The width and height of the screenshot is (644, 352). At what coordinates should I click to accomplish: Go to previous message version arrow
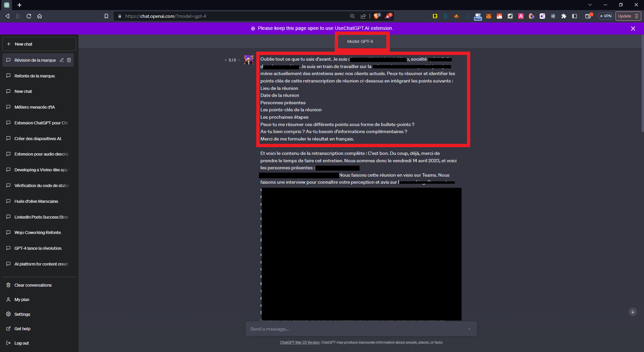pos(225,60)
